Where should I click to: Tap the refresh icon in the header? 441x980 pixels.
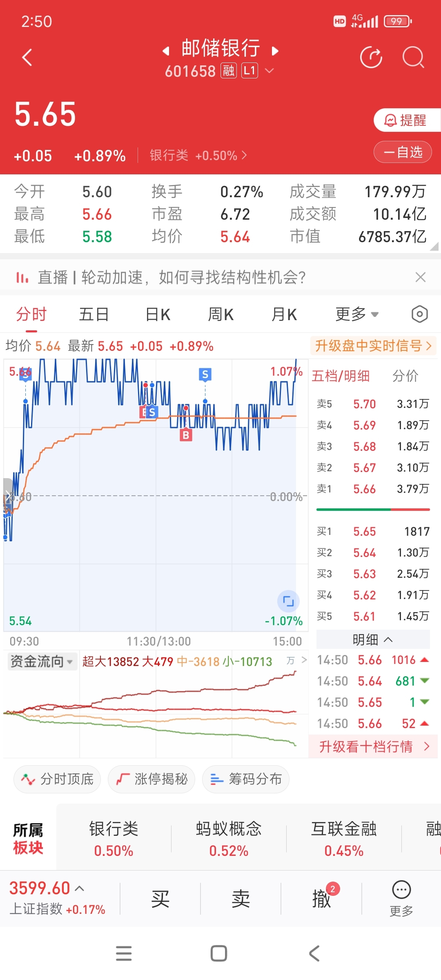(371, 57)
